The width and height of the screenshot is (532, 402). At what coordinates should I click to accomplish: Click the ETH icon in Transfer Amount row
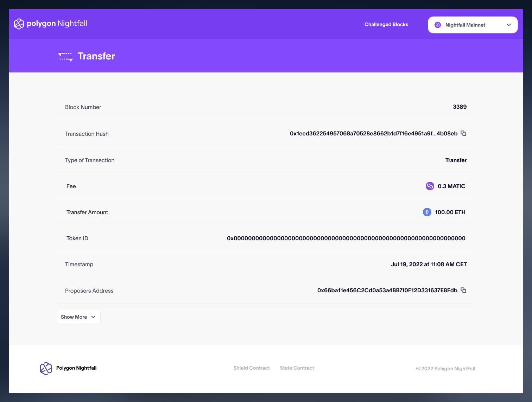pos(427,212)
